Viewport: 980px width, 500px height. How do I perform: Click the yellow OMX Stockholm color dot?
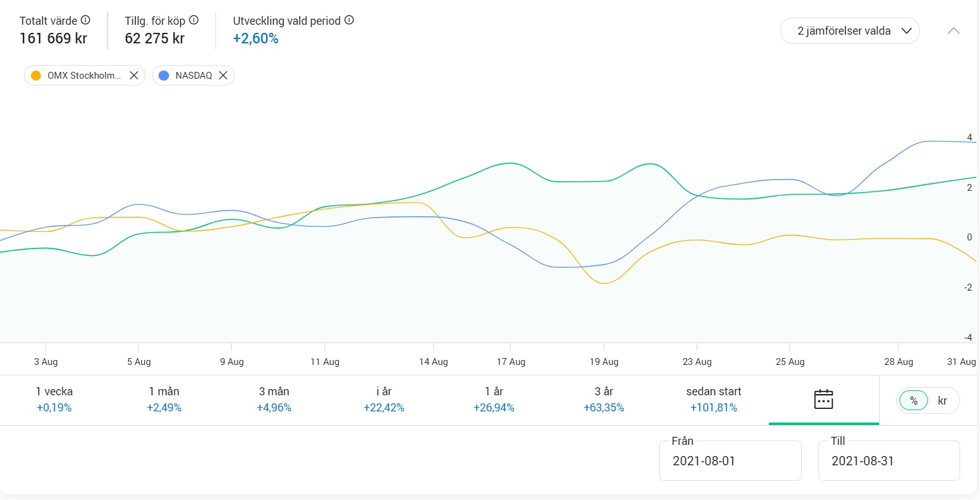36,76
